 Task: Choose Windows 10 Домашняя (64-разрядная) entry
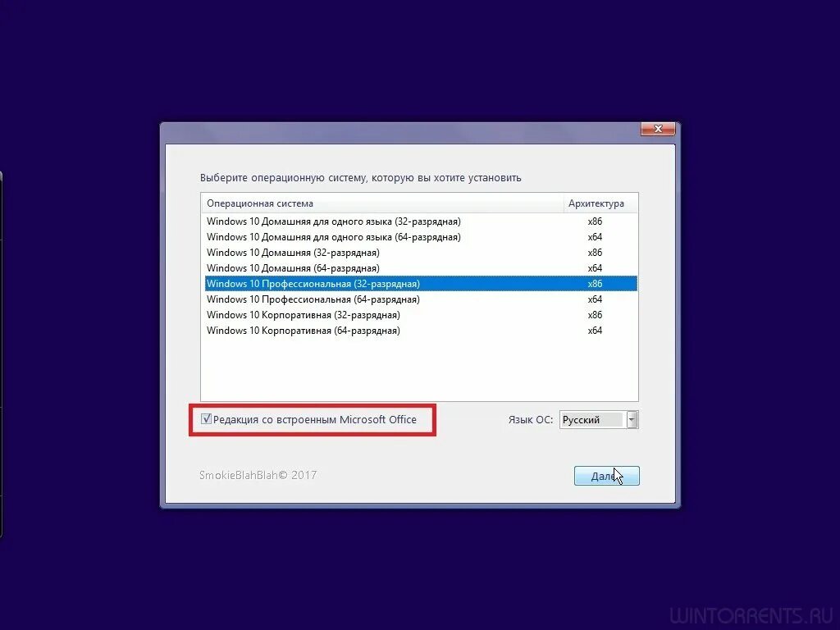pyautogui.click(x=421, y=268)
